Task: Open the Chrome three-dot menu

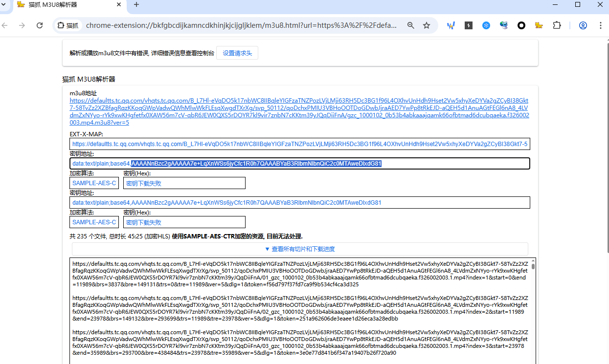Action: point(601,25)
